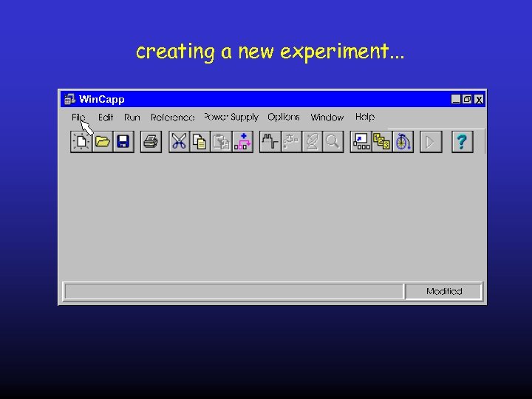
Task: Click the greyed-out Run play triangle
Action: 431,141
